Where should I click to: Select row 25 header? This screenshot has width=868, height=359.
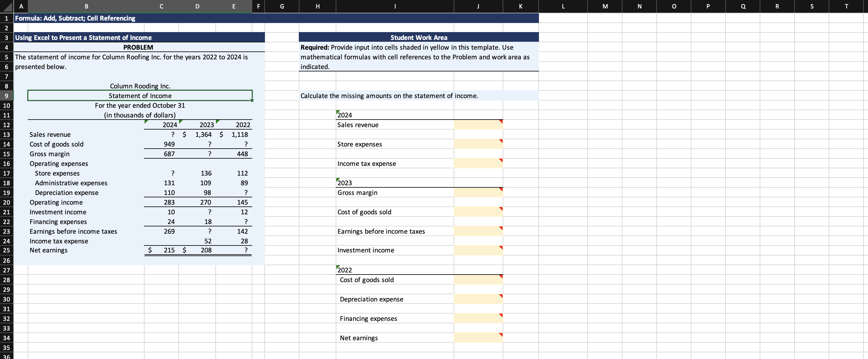click(6, 250)
